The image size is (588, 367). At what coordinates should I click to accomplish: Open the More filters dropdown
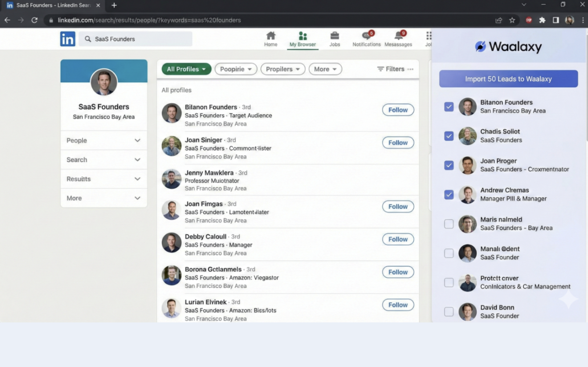tap(325, 69)
